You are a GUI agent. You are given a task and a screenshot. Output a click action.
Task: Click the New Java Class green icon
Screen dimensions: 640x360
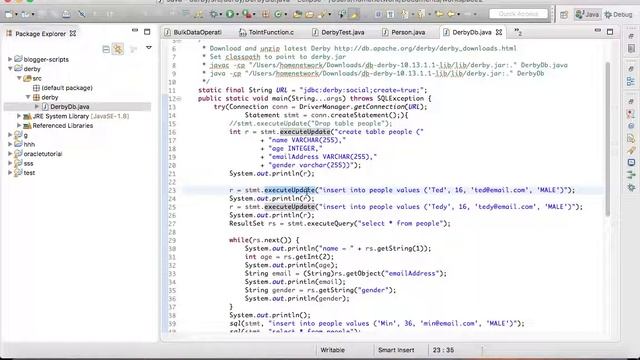[x=278, y=14]
